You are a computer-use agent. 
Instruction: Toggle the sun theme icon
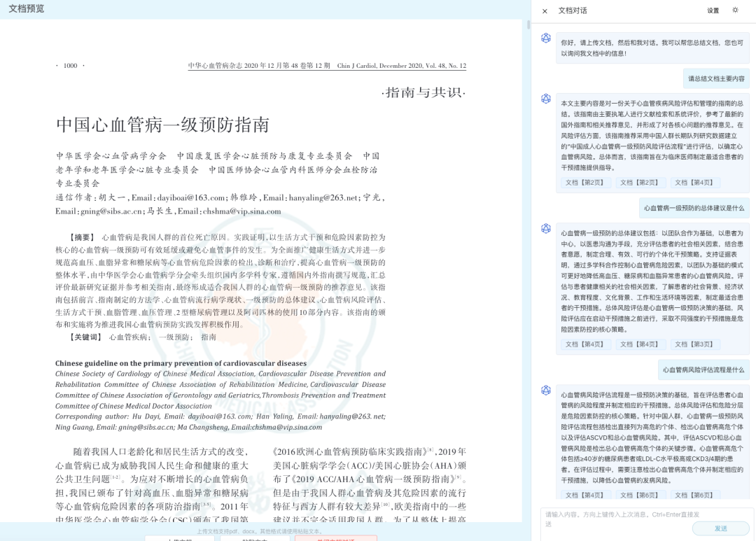coord(735,10)
